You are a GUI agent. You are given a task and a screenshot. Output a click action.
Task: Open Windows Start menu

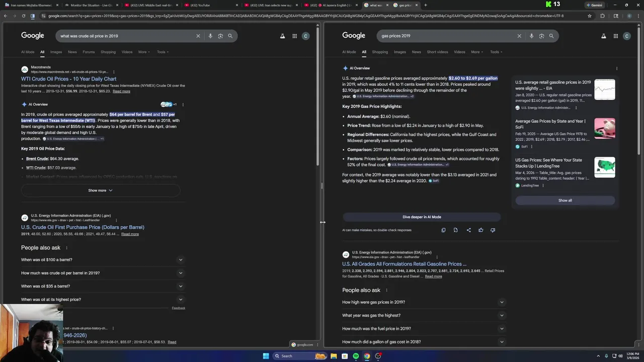(266, 356)
